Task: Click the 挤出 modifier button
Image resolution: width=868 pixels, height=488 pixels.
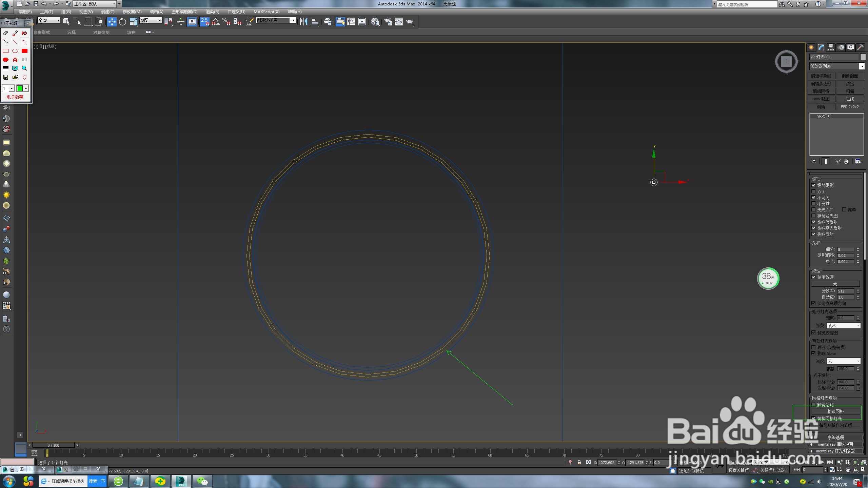Action: pyautogui.click(x=850, y=84)
